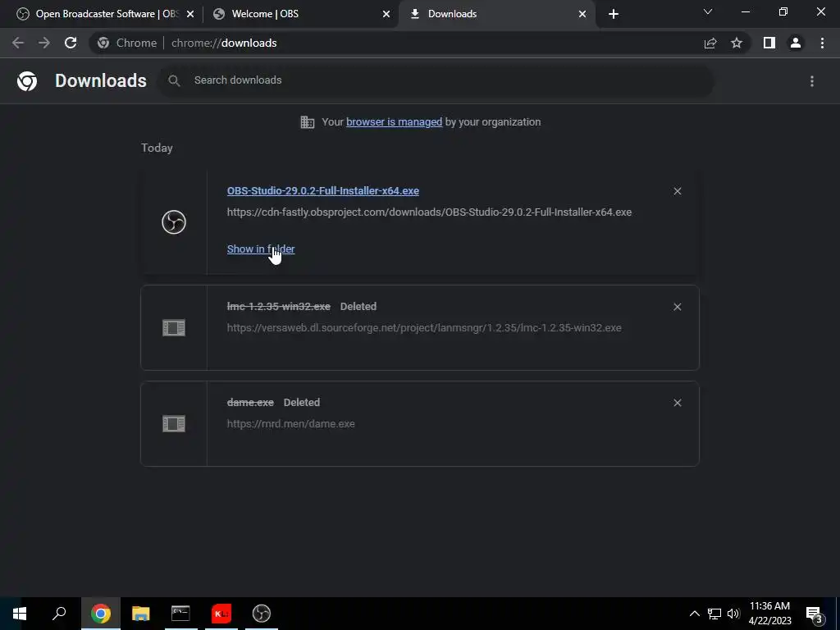
Task: Click the dame.exe file icon
Action: pos(174,424)
